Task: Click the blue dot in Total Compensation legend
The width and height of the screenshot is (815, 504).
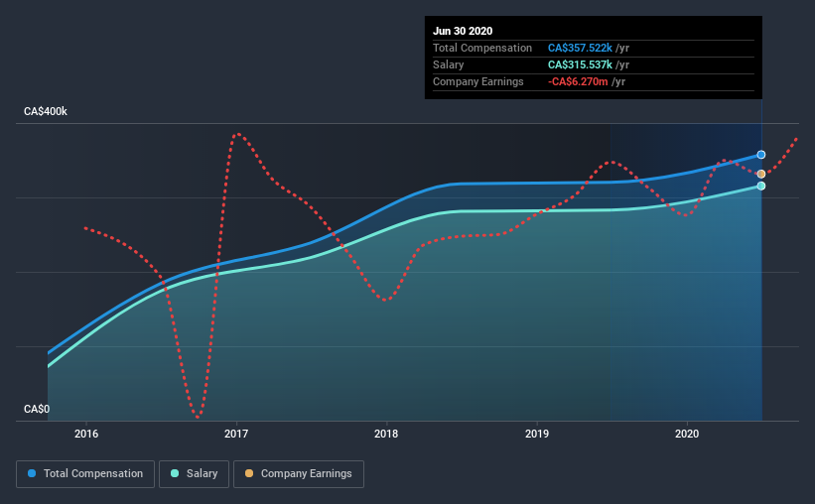Action: [32, 473]
